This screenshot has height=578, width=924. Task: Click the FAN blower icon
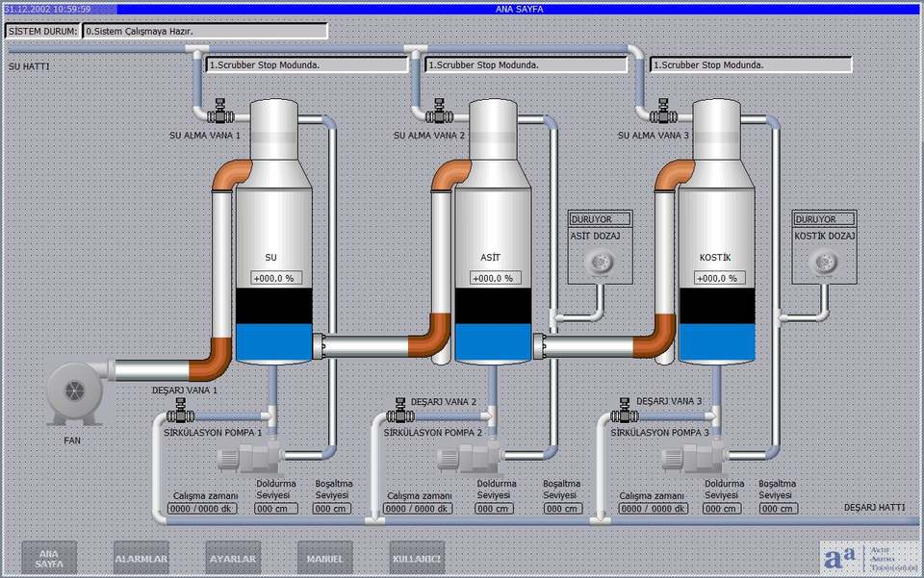coord(75,394)
